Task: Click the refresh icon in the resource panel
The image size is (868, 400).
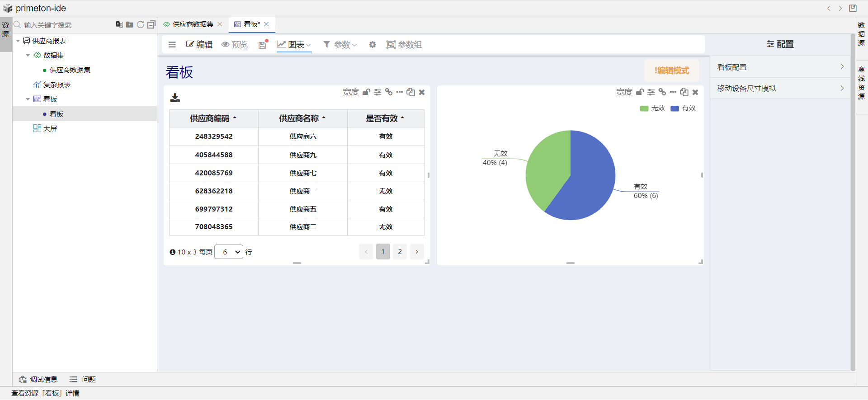Action: click(x=141, y=24)
